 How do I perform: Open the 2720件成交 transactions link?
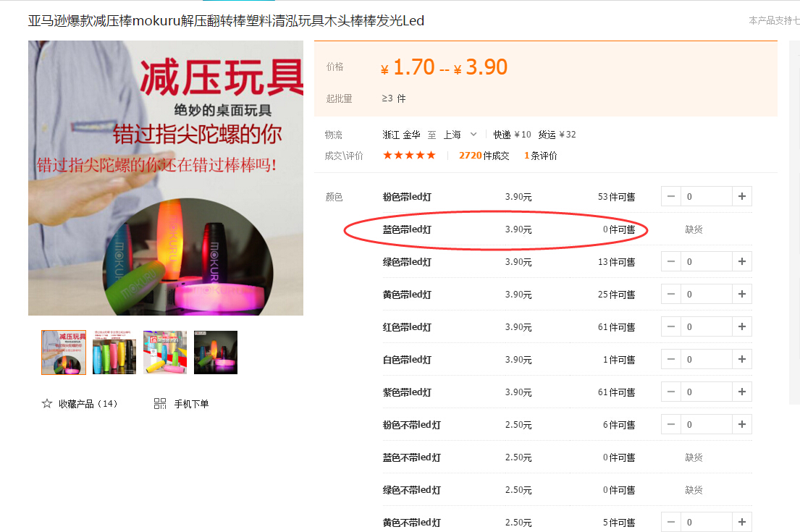(484, 156)
